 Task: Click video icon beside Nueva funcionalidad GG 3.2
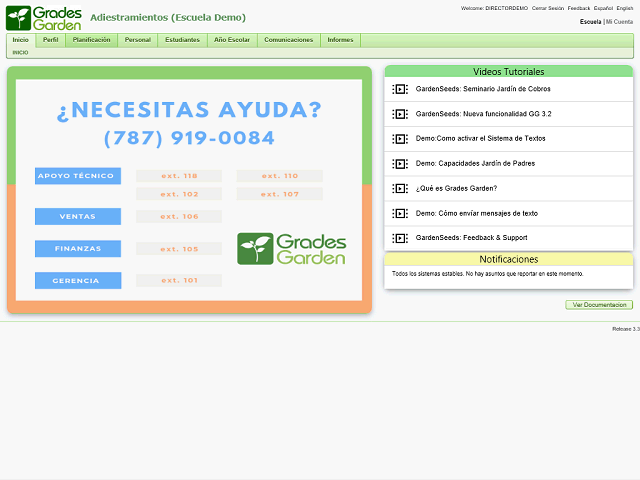coord(400,114)
